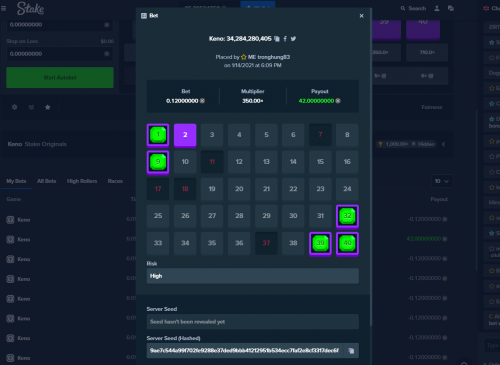Click the Start Autobet button

pos(60,77)
